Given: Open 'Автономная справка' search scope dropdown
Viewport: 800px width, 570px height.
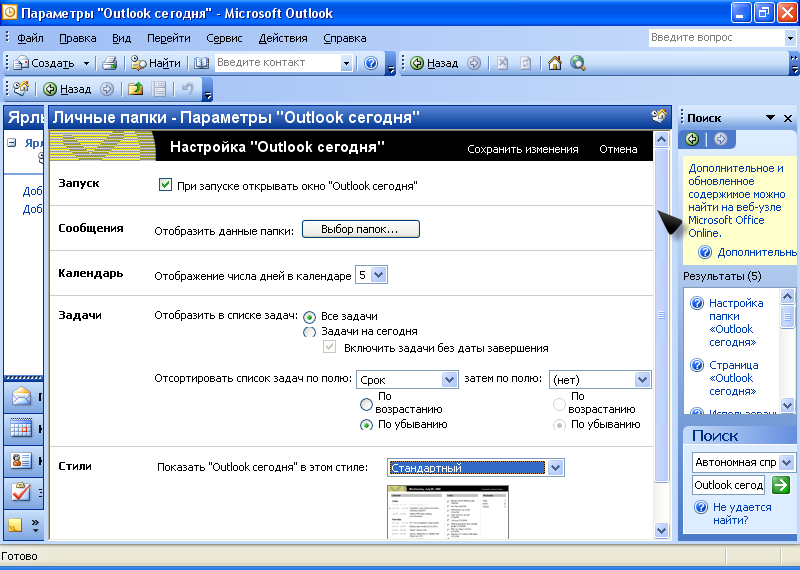Looking at the screenshot, I should point(786,462).
